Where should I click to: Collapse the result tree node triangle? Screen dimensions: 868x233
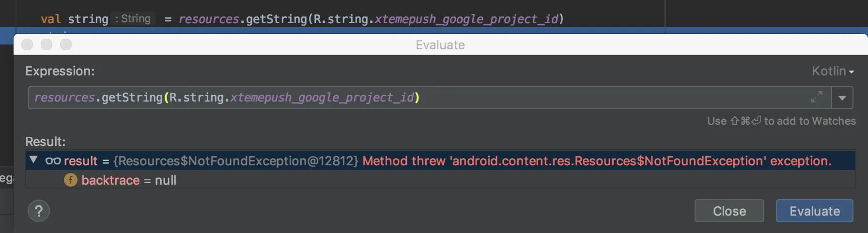pyautogui.click(x=33, y=160)
